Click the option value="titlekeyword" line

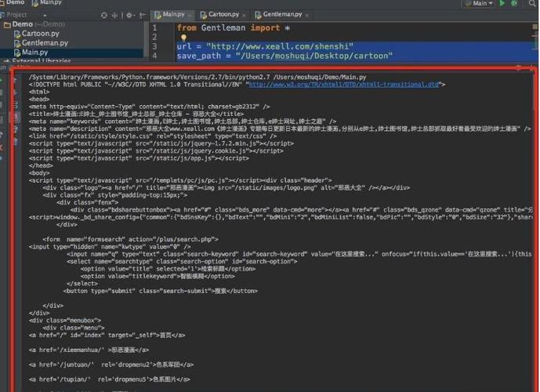(158, 276)
